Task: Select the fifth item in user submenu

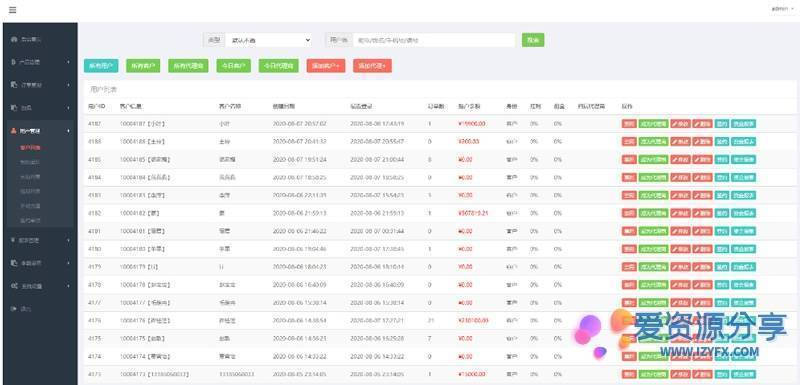Action: pyautogui.click(x=30, y=206)
